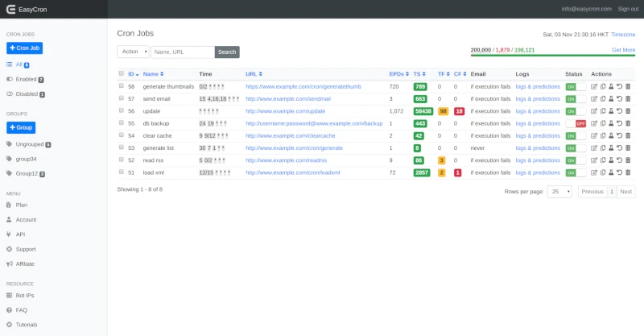Screen dimensions: 644x336
Task: Test-run the update cron job flask icon
Action: pos(611,111)
